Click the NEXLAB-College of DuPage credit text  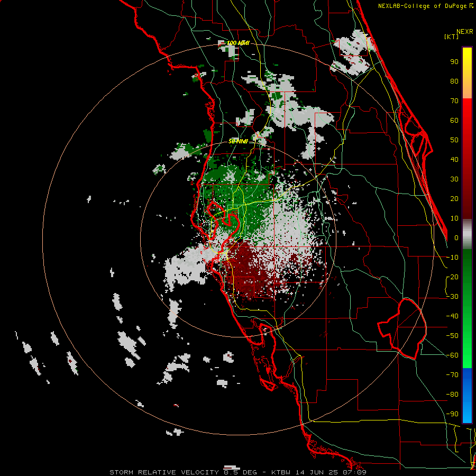[x=425, y=6]
